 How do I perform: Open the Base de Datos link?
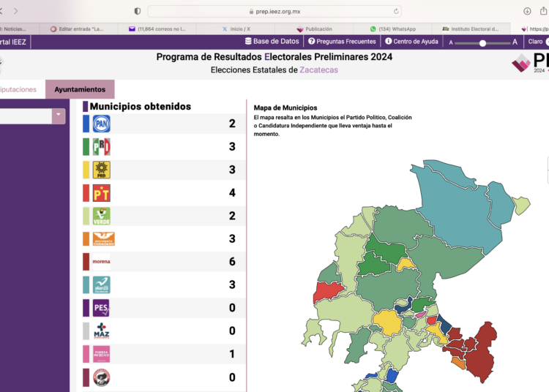272,42
